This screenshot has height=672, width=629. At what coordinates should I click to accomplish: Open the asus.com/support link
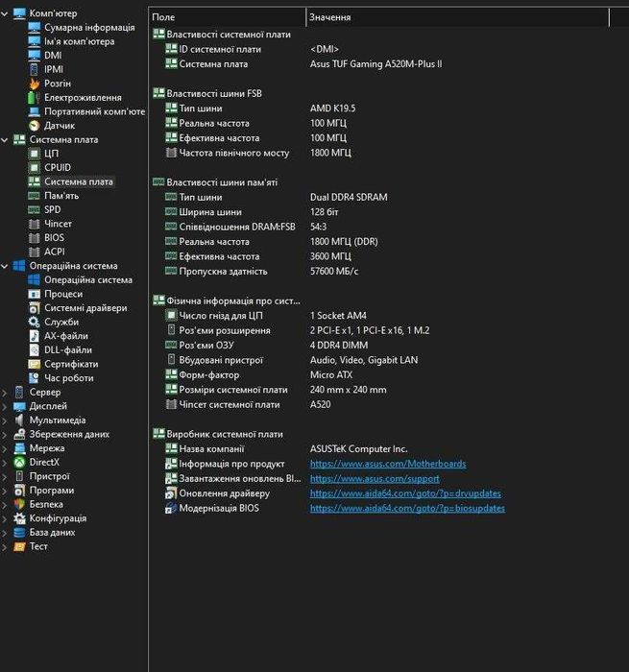click(375, 479)
